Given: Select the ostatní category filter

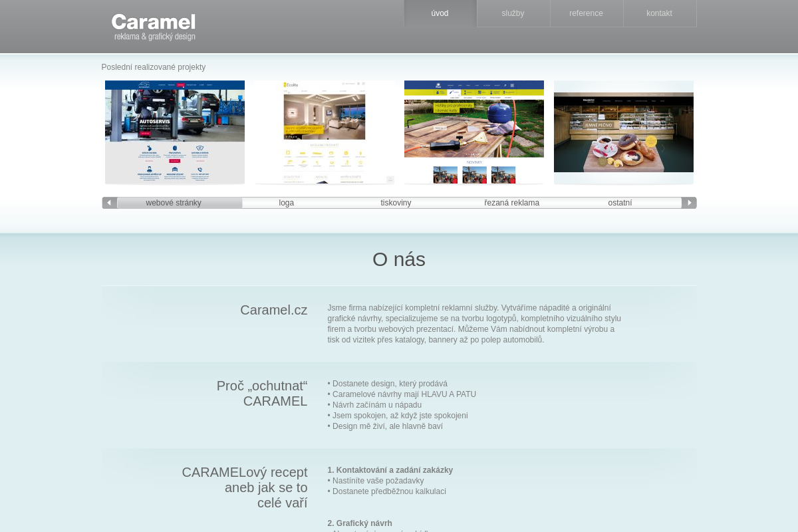Looking at the screenshot, I should (620, 203).
